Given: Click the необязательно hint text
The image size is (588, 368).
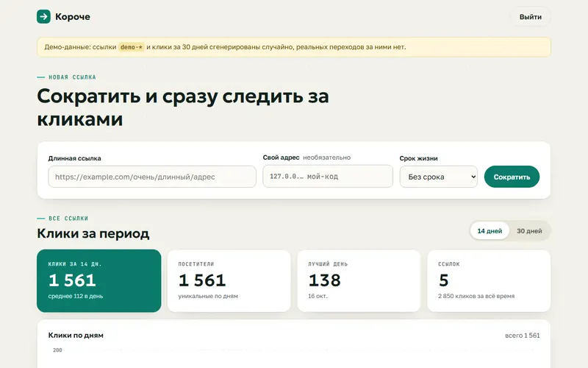Looking at the screenshot, I should click(x=326, y=158).
